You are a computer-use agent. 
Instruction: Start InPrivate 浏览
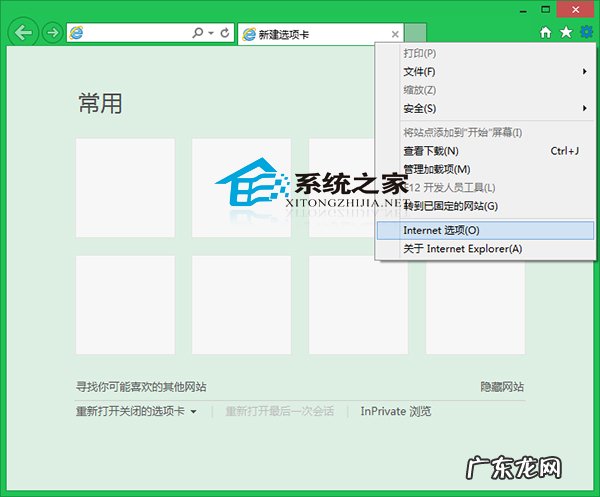(396, 411)
